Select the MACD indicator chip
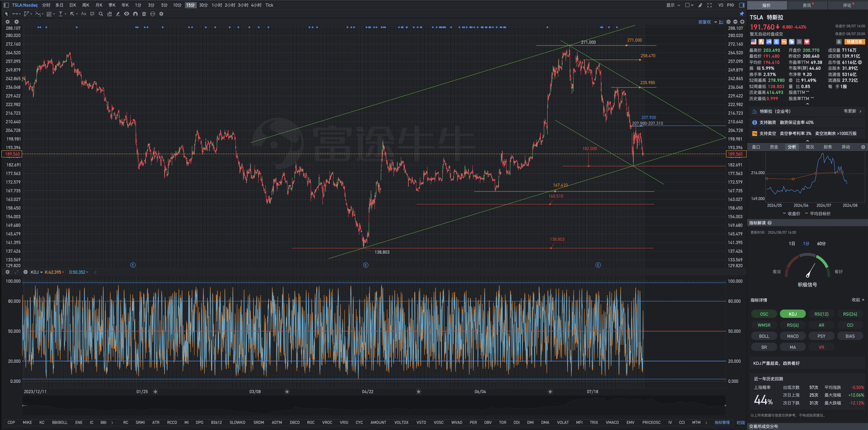Screen dimensions: 868x430 pyautogui.click(x=793, y=336)
